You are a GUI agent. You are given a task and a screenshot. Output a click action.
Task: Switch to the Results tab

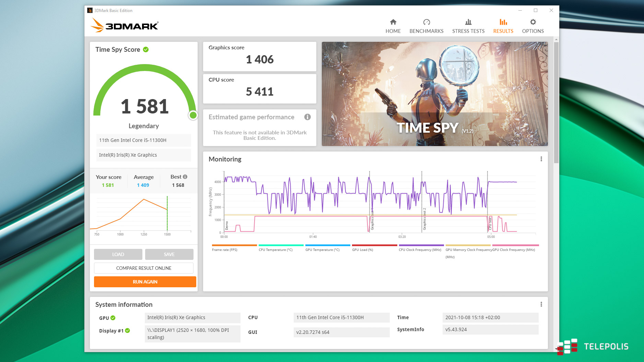(503, 26)
